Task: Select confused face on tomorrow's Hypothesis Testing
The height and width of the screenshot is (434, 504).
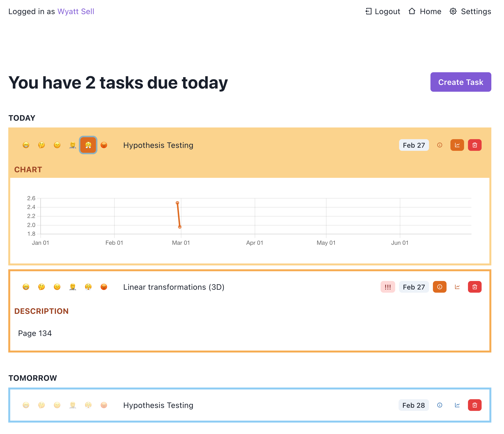Action: pyautogui.click(x=57, y=405)
